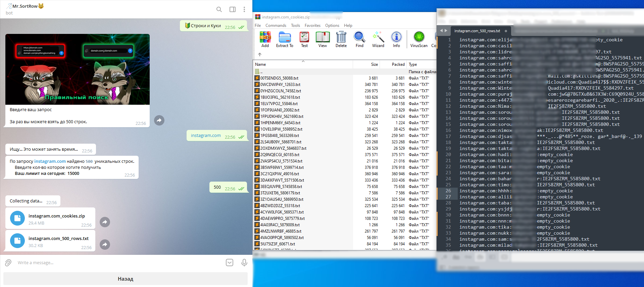Select file 0WCDWIP4Y_12633.txt in WinRAR

point(345,85)
